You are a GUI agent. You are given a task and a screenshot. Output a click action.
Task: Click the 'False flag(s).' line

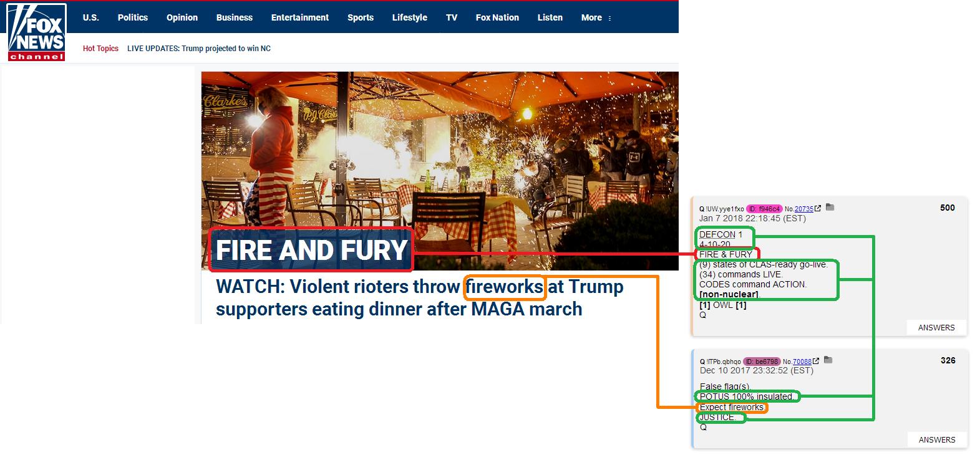point(725,386)
